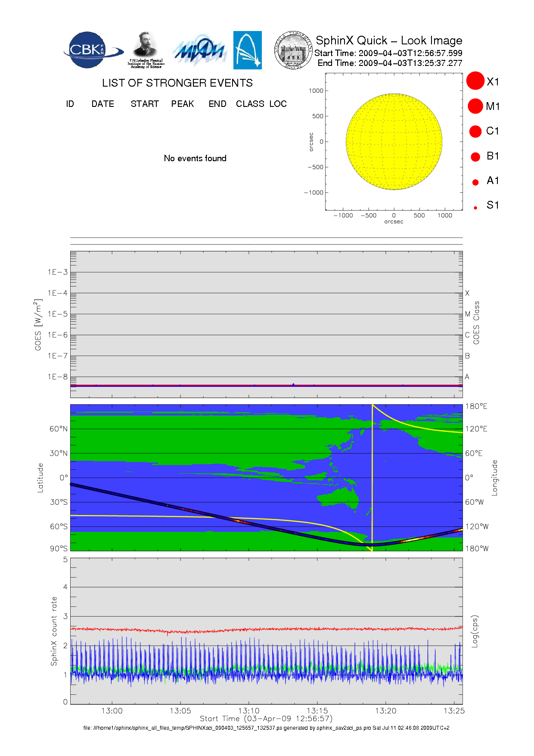The height and width of the screenshot is (756, 534).
Task: Click the 'No events found' message
Action: tap(195, 158)
